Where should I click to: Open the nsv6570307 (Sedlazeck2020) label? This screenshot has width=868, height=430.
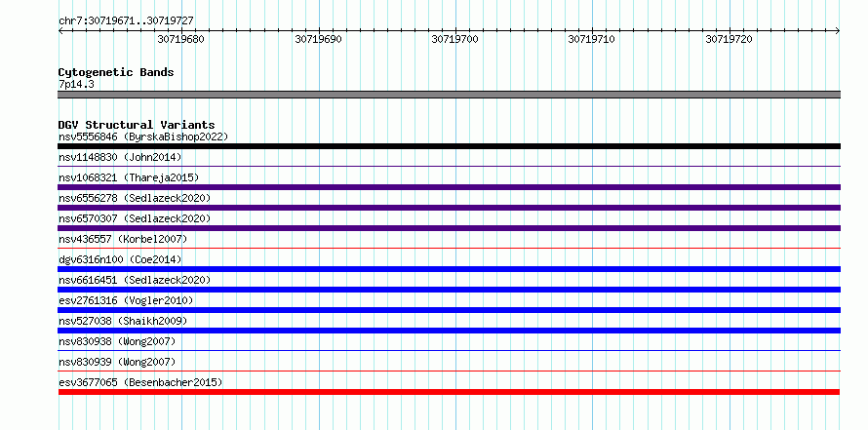click(x=135, y=218)
